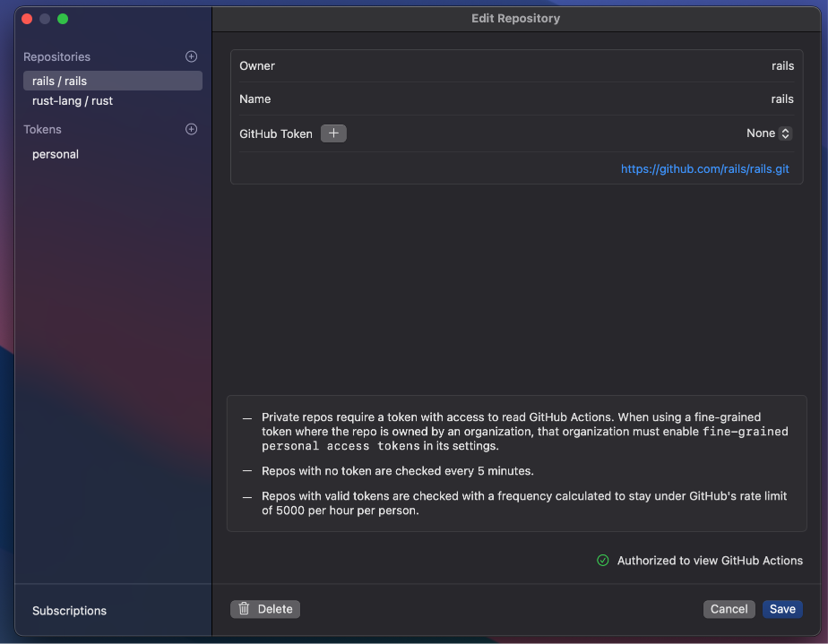
Task: Click the Authorized to view GitHub Actions text
Action: coord(710,561)
